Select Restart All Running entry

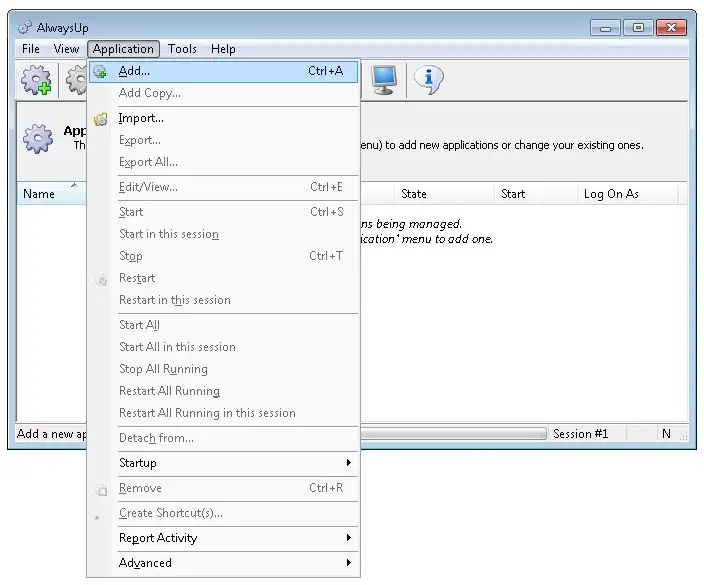[224, 391]
